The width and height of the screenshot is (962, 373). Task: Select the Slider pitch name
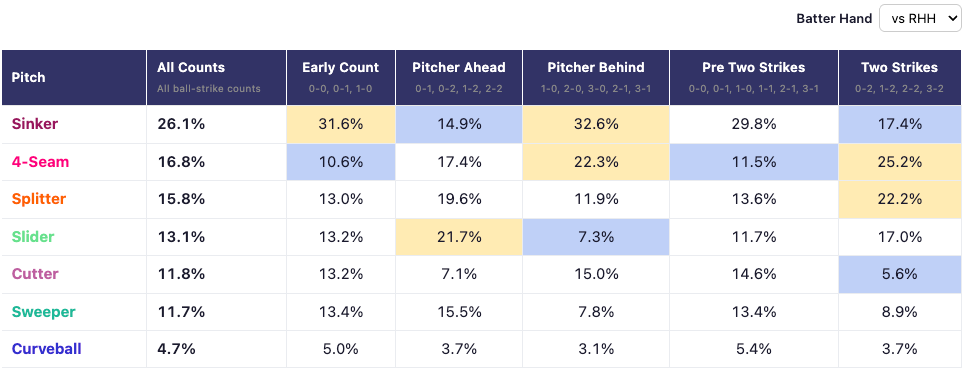tap(33, 237)
